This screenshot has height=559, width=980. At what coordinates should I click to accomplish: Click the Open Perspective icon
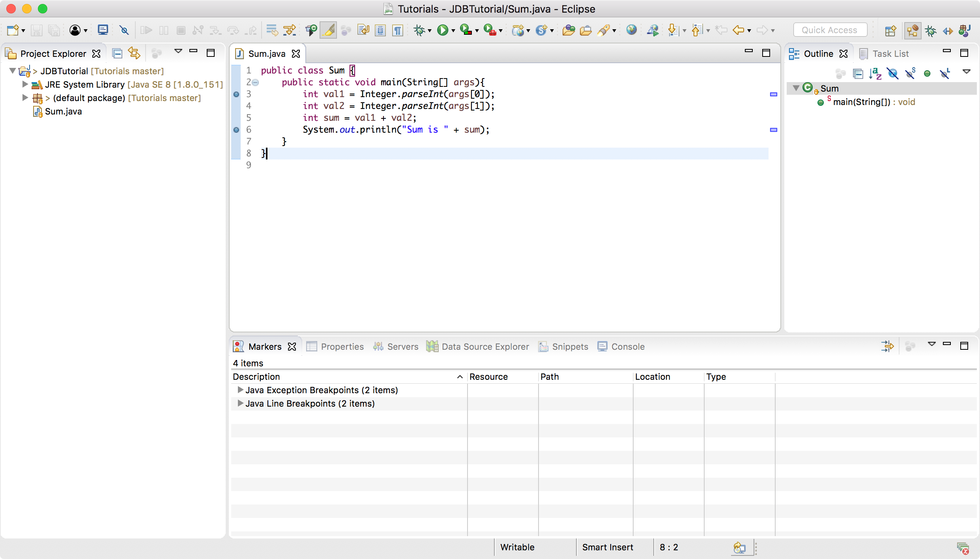(x=890, y=30)
